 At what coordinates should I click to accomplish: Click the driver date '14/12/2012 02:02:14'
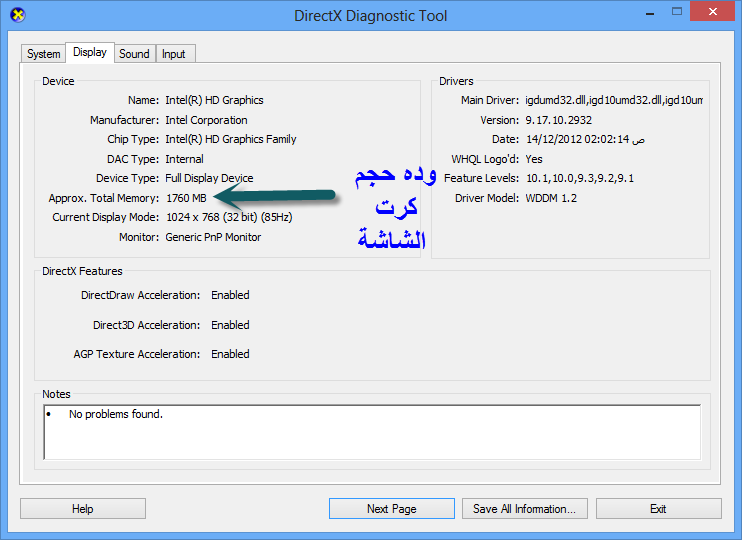click(585, 139)
